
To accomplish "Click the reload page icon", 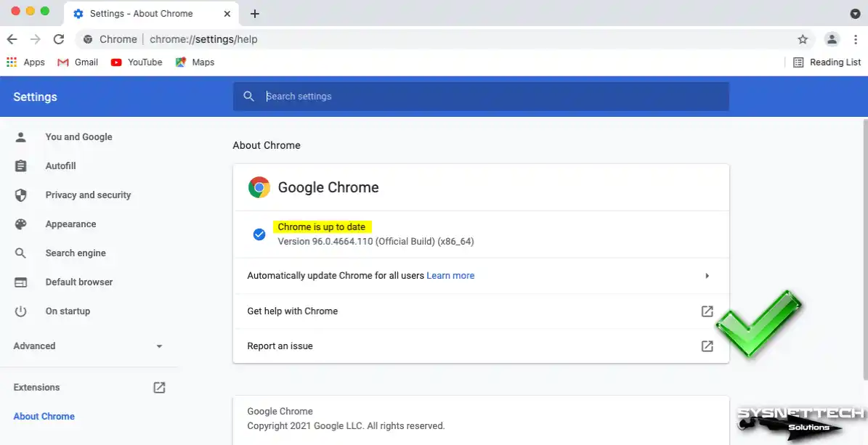I will click(x=59, y=39).
